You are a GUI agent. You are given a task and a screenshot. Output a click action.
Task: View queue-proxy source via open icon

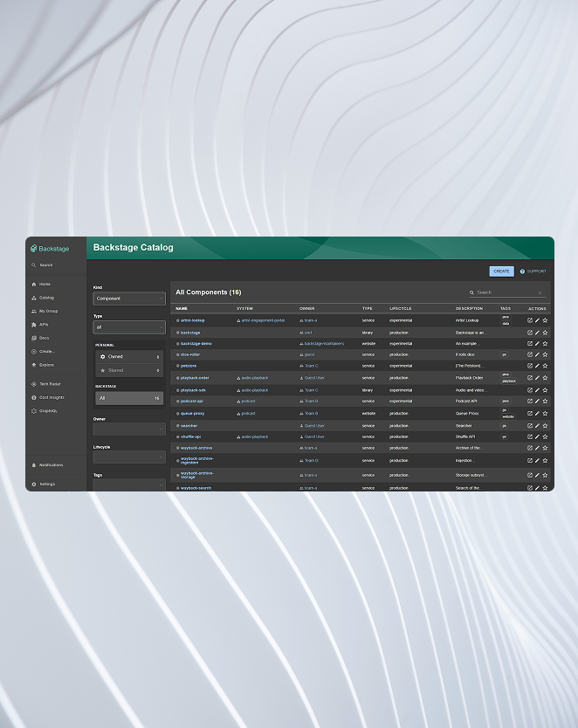coord(530,413)
